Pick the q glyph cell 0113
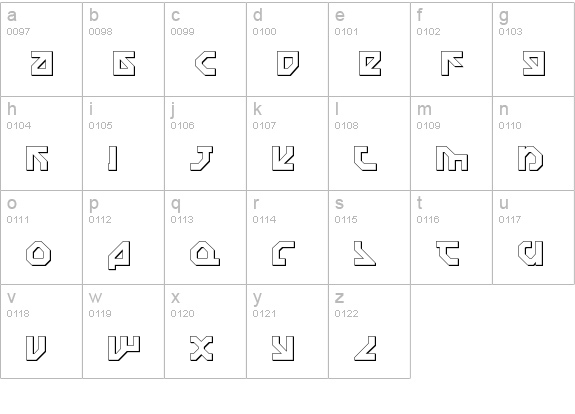Viewport: 575px width, 414px height. tap(205, 237)
